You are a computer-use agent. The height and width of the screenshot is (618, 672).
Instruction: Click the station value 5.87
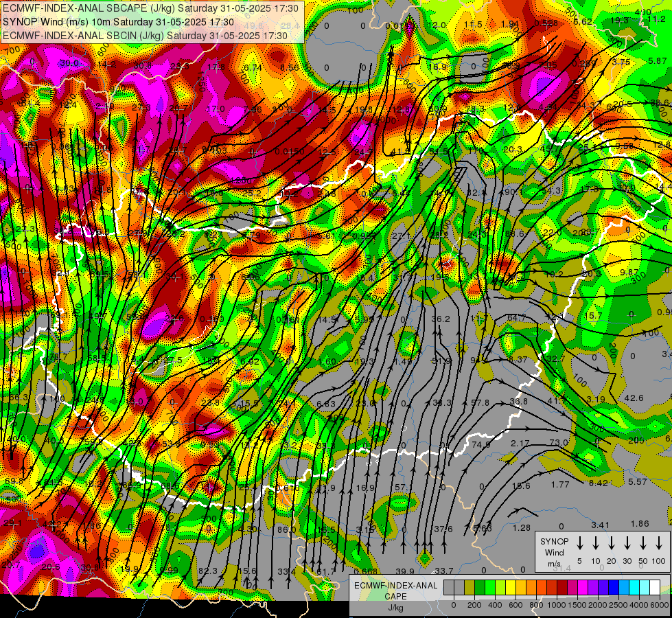click(x=658, y=61)
